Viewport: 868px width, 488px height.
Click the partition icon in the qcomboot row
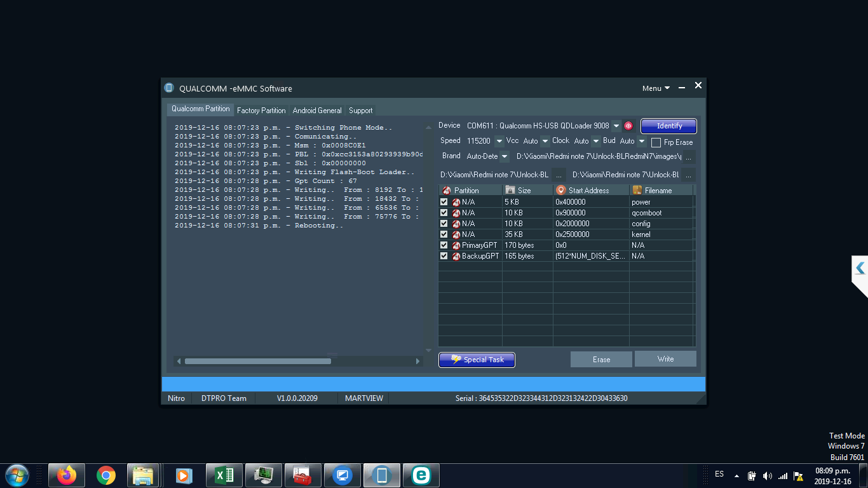[x=456, y=213]
